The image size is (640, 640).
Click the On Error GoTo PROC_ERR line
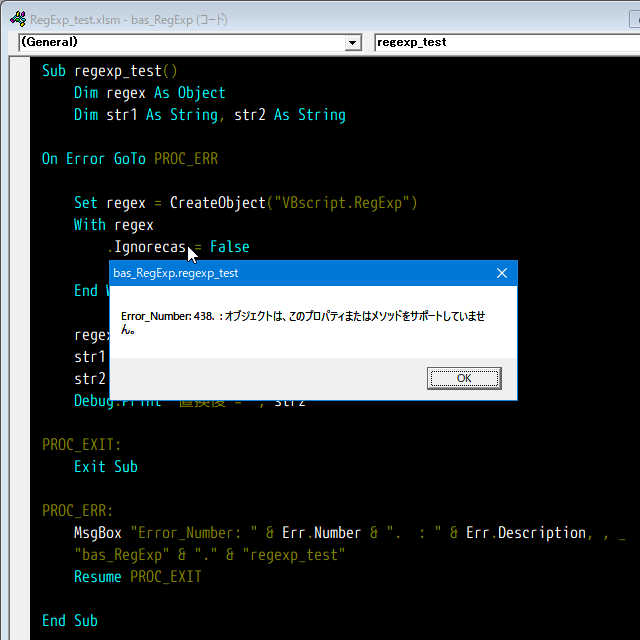pos(129,159)
